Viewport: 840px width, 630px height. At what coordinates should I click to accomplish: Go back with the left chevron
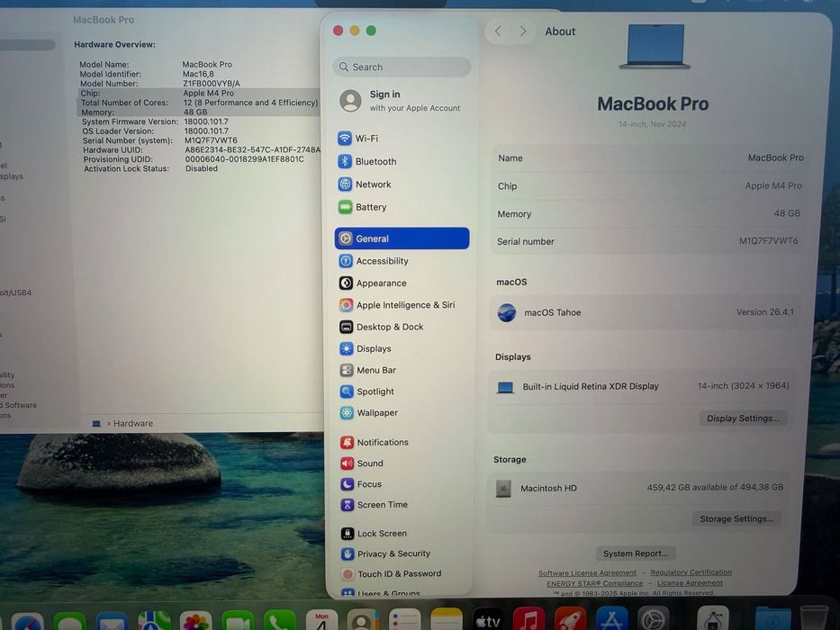[x=498, y=31]
